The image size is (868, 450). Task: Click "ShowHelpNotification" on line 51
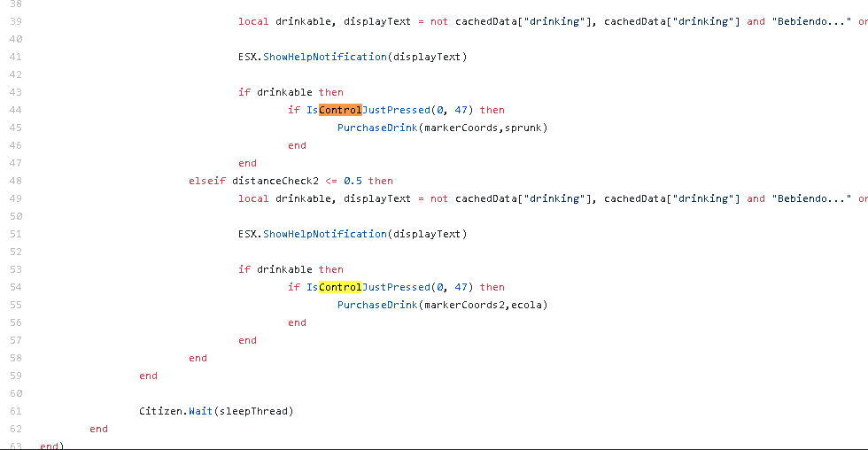325,234
